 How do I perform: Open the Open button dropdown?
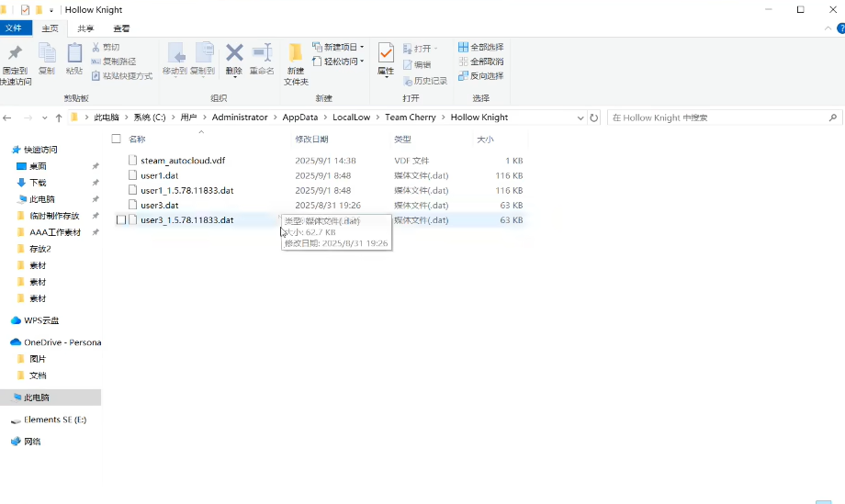(421, 49)
